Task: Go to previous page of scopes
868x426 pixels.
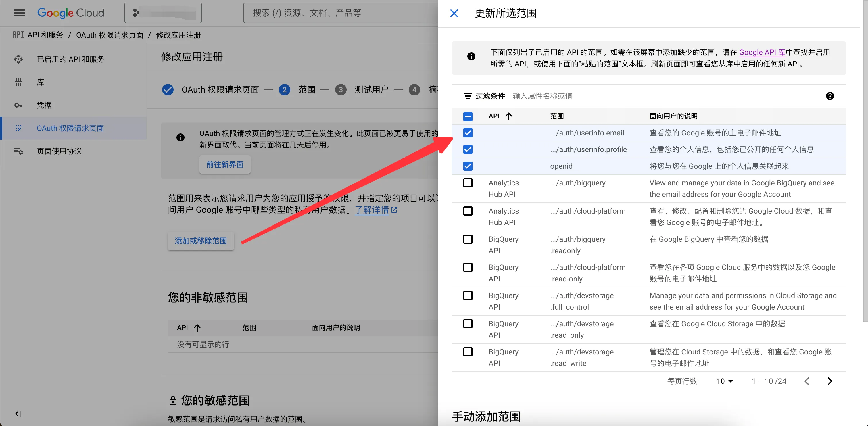Action: (807, 381)
